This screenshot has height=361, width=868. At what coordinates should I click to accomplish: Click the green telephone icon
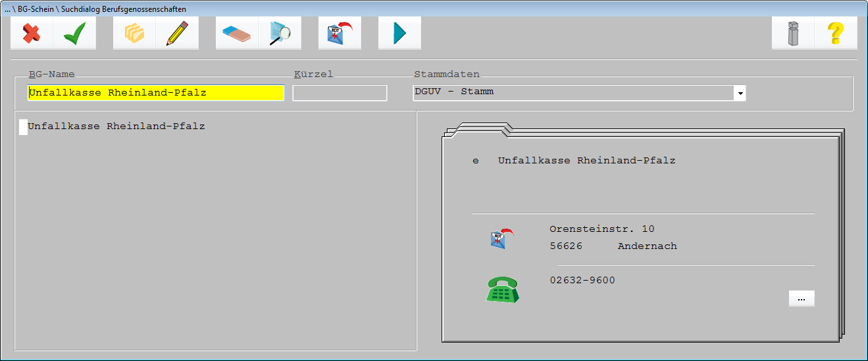coord(502,290)
